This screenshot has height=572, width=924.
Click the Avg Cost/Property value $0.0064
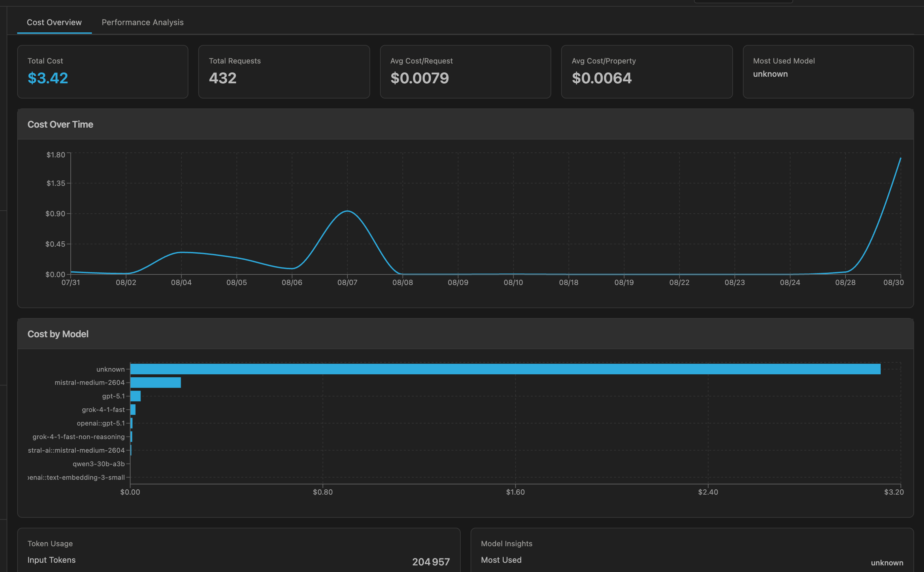[x=601, y=78]
